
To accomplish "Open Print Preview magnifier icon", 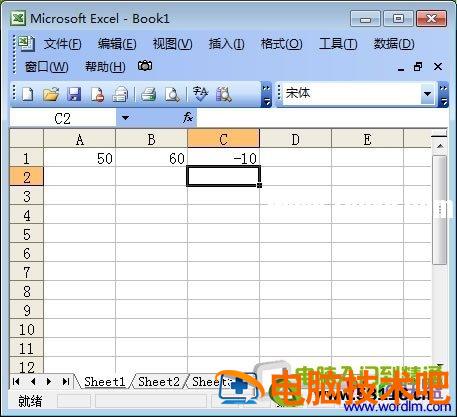I will point(172,94).
